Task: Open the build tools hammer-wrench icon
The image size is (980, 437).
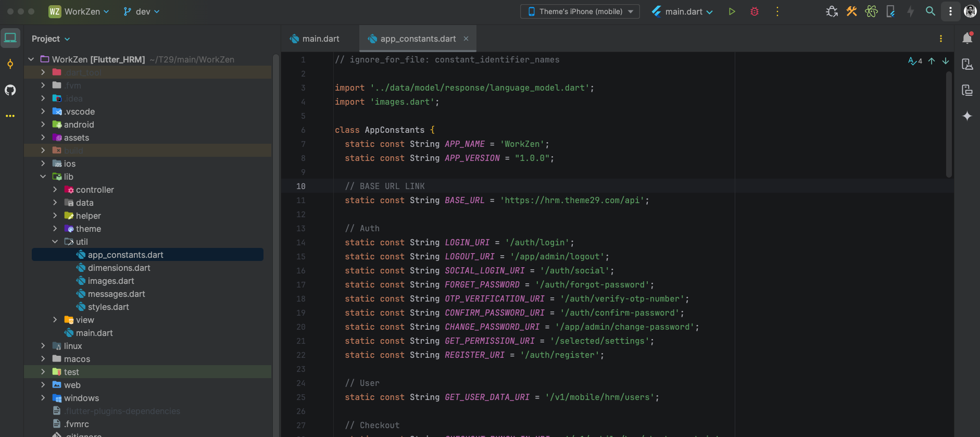Action: coord(851,11)
